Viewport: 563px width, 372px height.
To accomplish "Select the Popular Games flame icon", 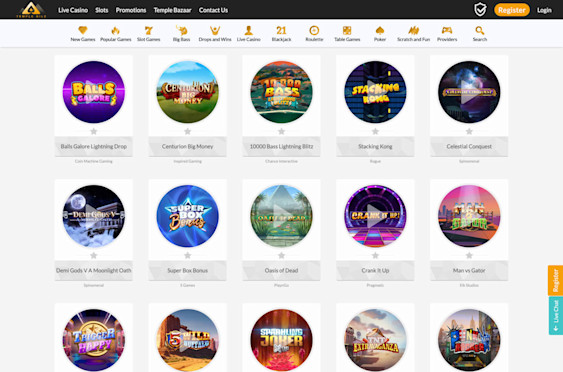I will [115, 31].
